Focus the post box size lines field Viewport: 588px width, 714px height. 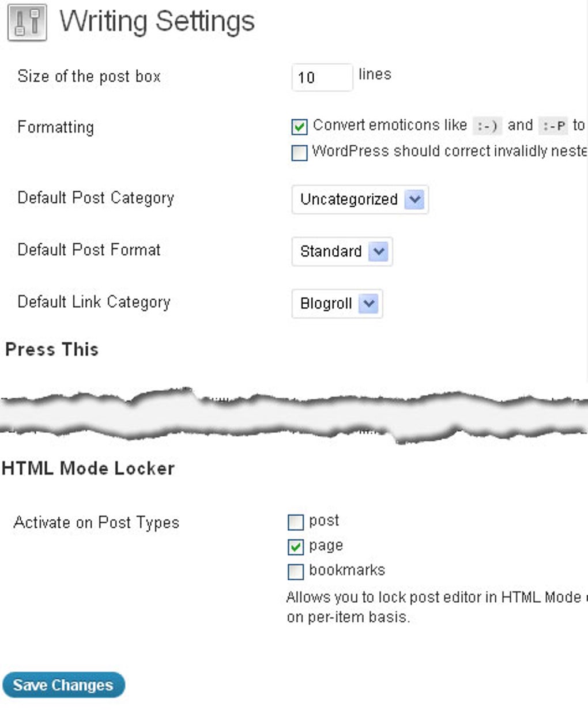tap(322, 77)
